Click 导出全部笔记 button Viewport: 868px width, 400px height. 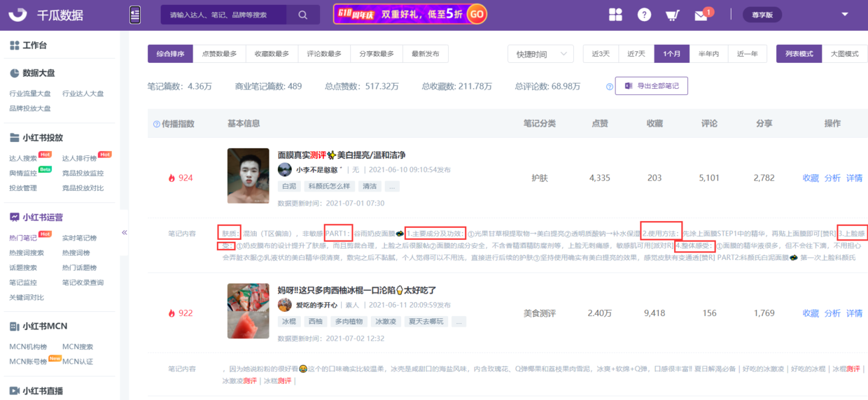pos(651,86)
